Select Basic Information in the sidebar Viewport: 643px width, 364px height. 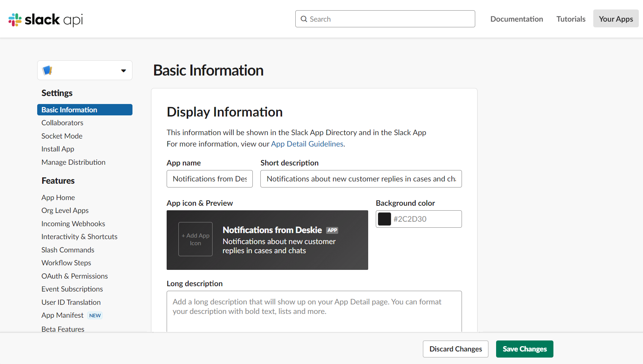(x=85, y=110)
